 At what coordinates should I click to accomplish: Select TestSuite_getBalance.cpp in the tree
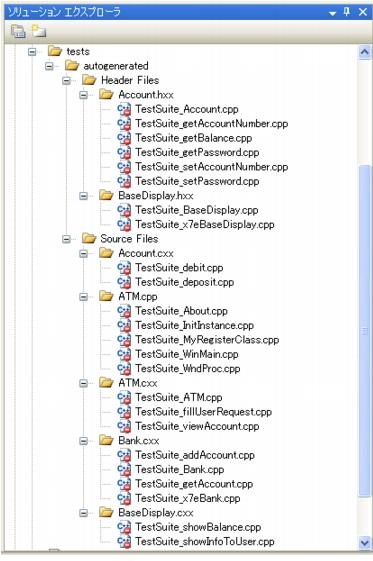[193, 138]
